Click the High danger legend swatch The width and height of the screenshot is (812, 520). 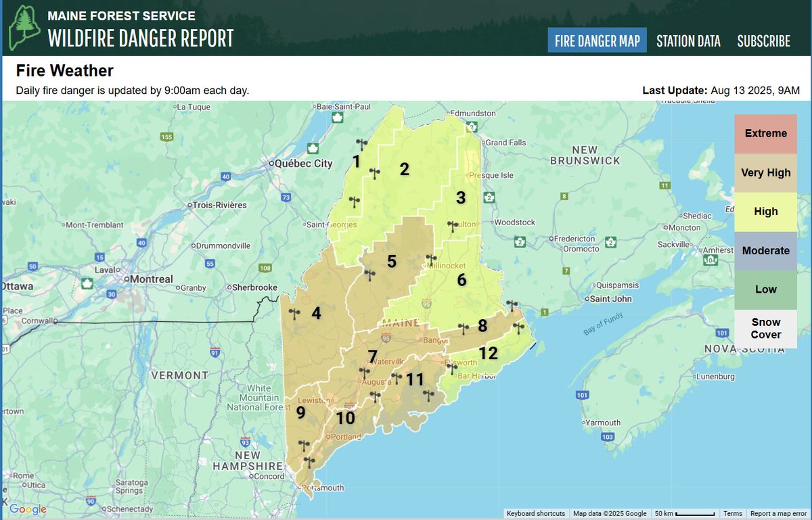click(766, 212)
